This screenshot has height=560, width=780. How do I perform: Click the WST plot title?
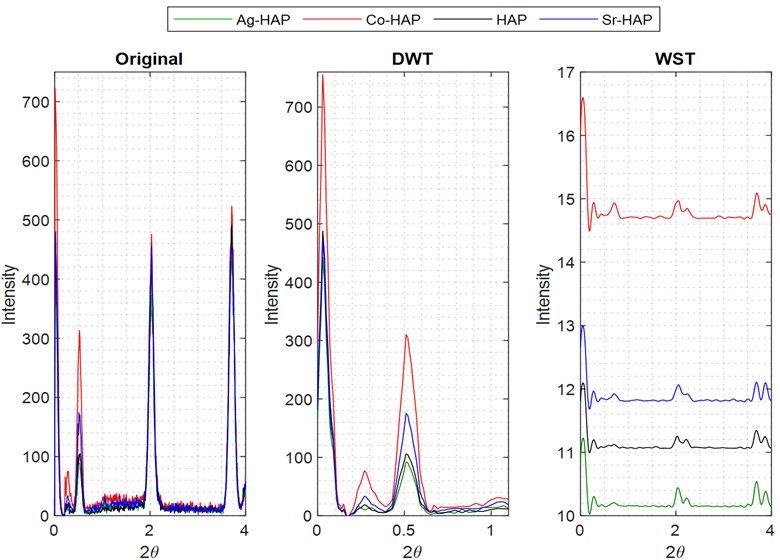(x=675, y=59)
